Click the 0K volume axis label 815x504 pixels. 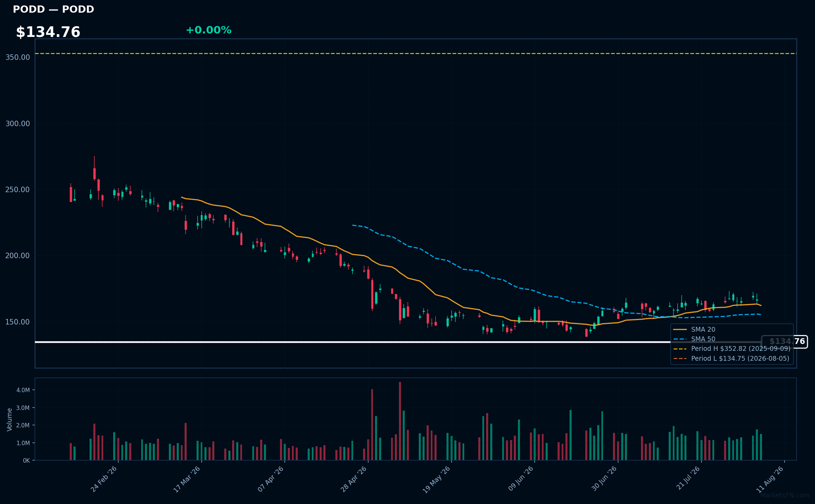click(26, 461)
